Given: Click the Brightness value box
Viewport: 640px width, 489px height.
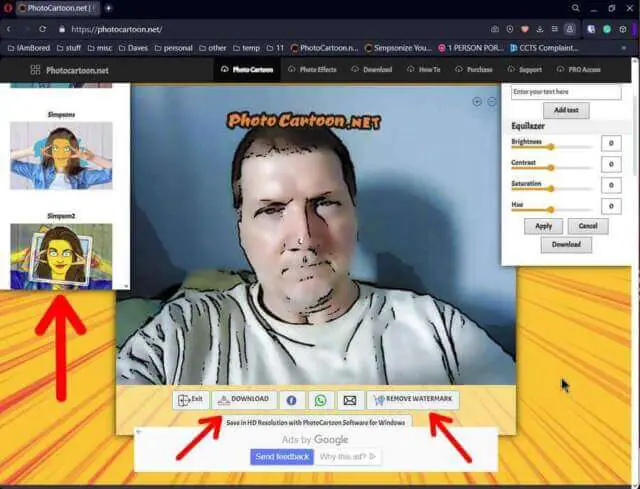Looking at the screenshot, I should pyautogui.click(x=611, y=143).
